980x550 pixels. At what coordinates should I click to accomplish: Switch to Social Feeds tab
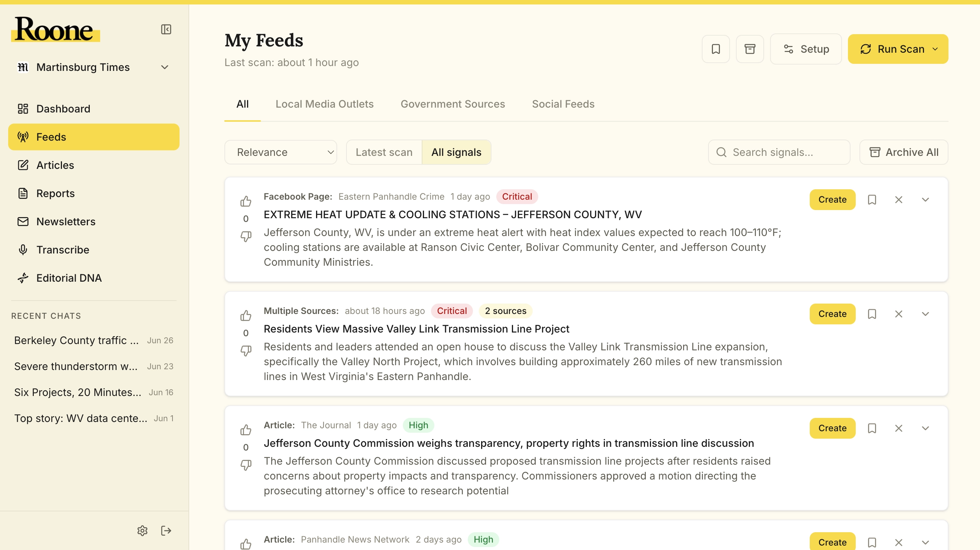pyautogui.click(x=563, y=104)
